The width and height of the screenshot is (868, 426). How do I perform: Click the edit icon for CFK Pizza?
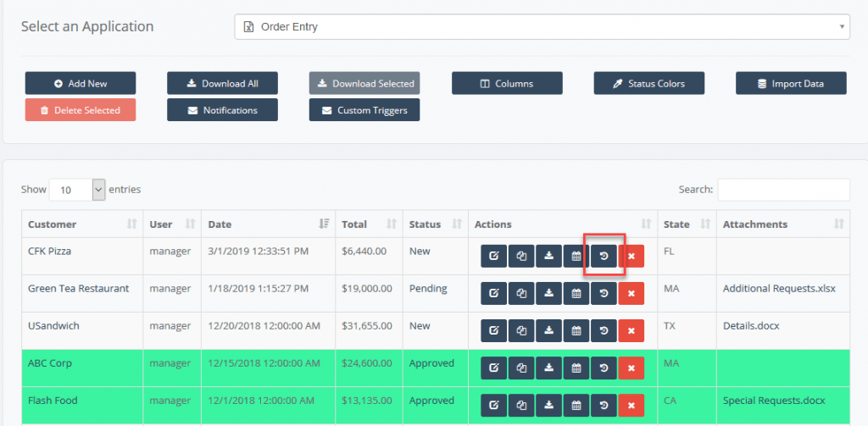click(x=493, y=256)
